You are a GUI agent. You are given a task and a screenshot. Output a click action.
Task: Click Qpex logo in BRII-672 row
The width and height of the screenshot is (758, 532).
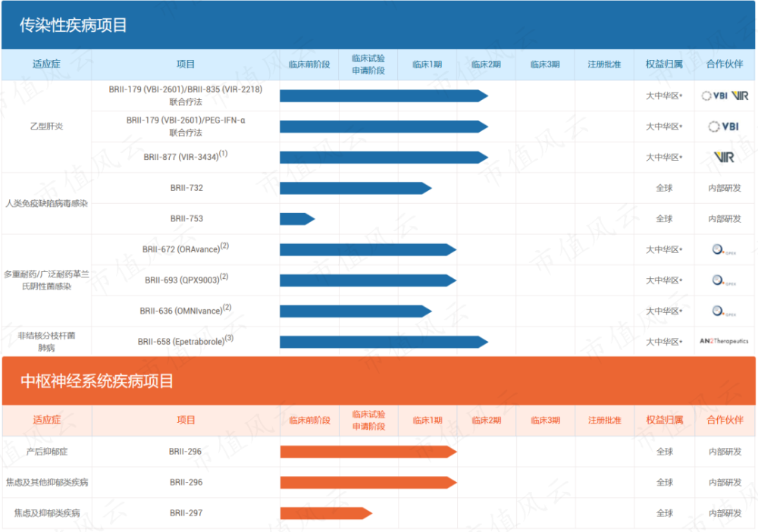[x=724, y=250]
